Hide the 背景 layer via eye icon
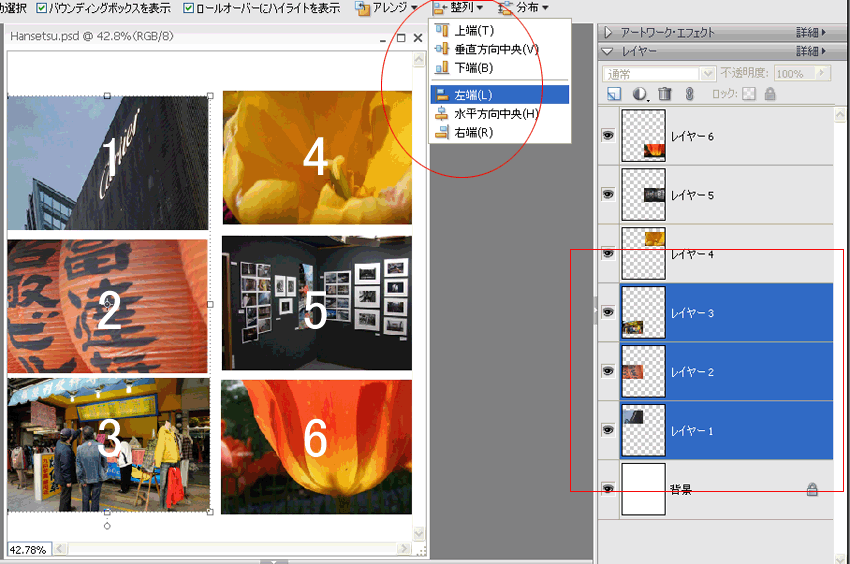Screen dimensions: 850x564 click(x=607, y=488)
